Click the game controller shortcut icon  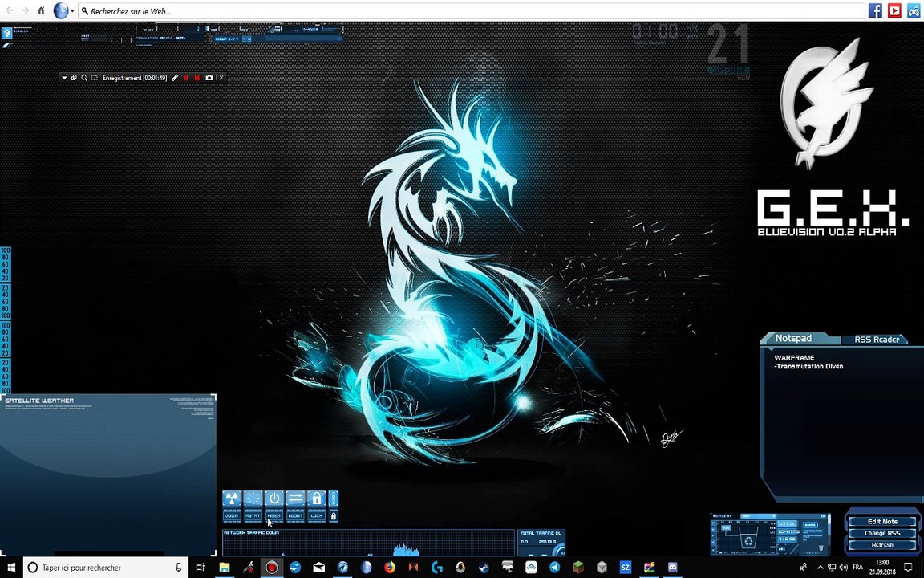(x=914, y=10)
